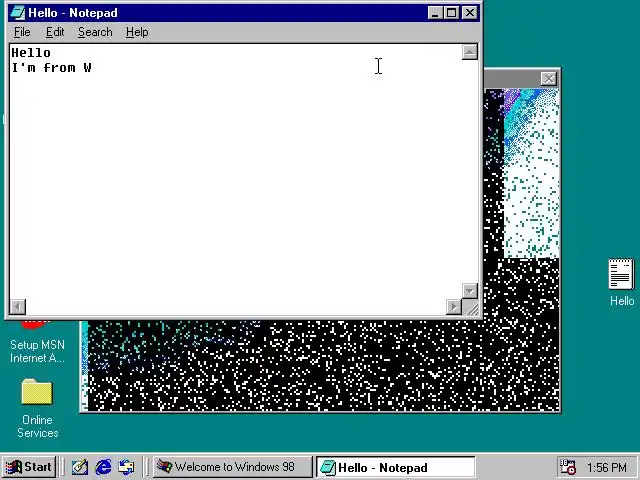
Task: Click the vertical scrollbar up arrow
Action: [x=469, y=52]
